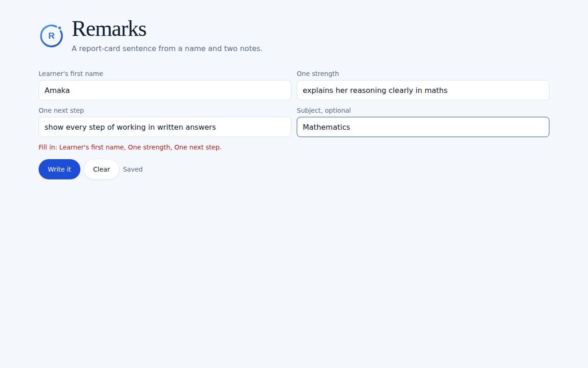Click the Saved status text

pos(133,169)
